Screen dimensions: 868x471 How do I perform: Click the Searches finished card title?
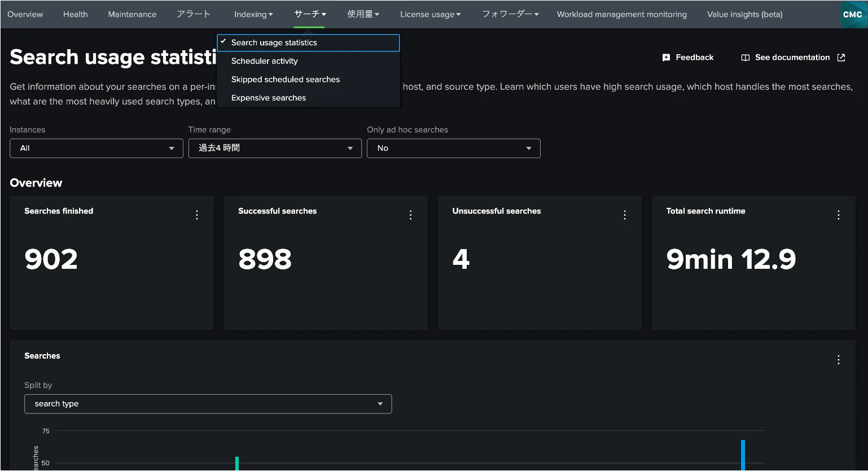tap(59, 211)
